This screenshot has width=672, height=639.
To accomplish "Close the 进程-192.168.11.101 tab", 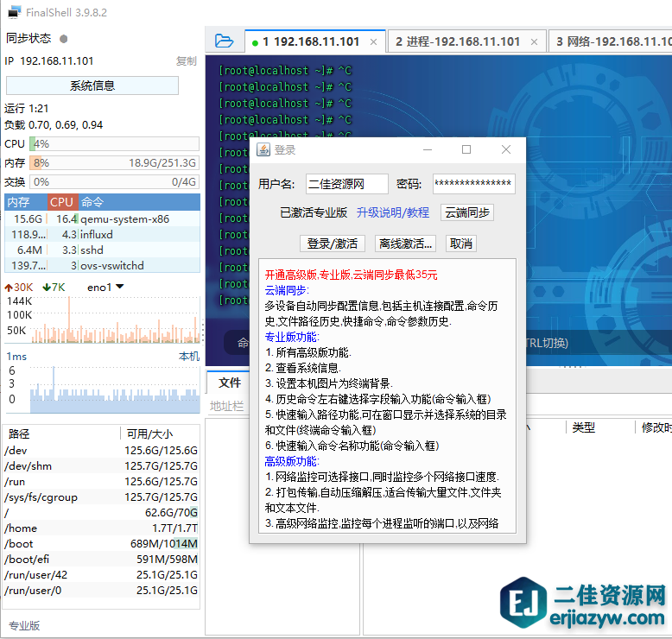I will (x=534, y=42).
